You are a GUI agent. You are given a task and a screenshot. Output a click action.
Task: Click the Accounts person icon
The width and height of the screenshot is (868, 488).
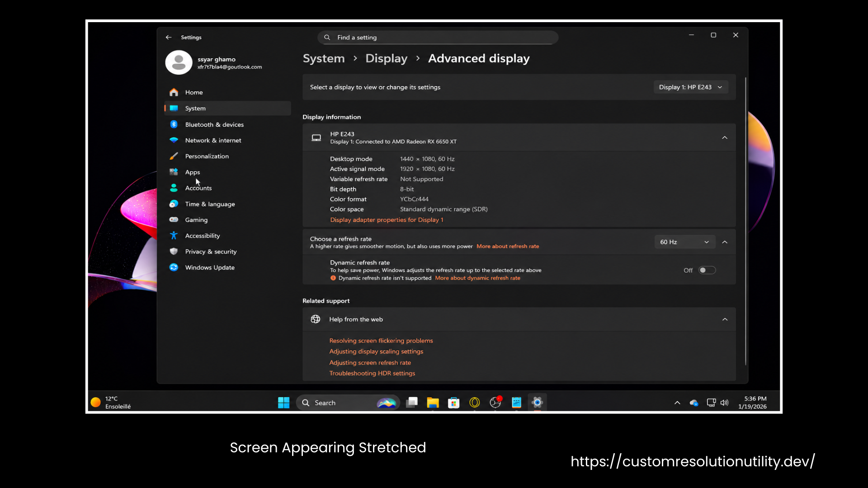click(x=174, y=188)
